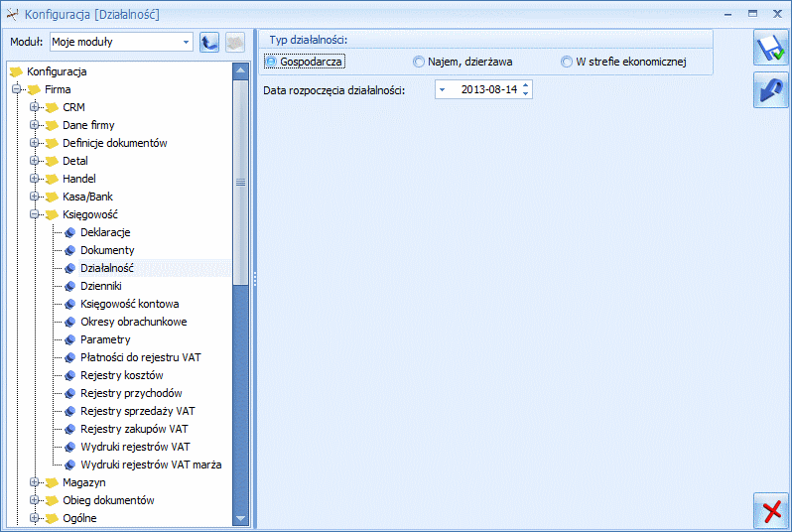Click the icon beside Dzienniki
The width and height of the screenshot is (792, 532).
point(70,287)
